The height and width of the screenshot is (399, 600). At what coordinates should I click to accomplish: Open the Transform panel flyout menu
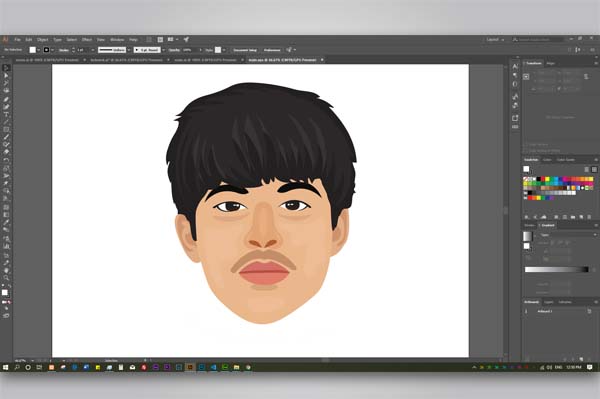pos(595,63)
